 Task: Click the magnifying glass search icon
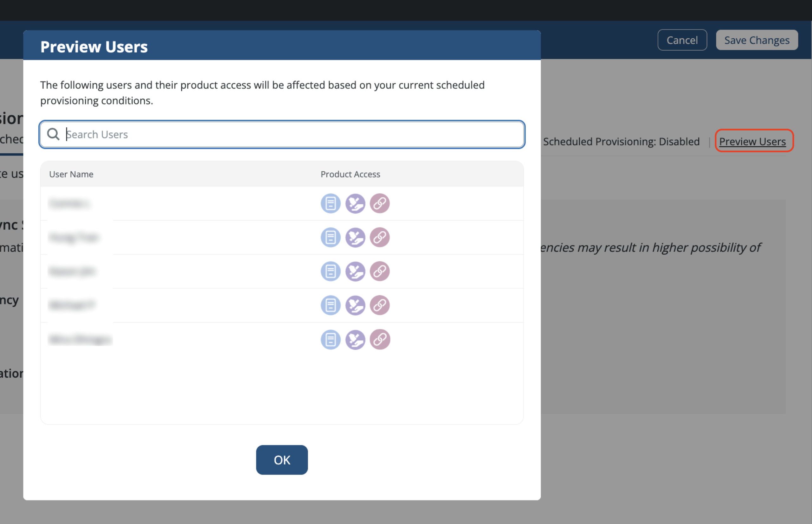click(x=53, y=134)
